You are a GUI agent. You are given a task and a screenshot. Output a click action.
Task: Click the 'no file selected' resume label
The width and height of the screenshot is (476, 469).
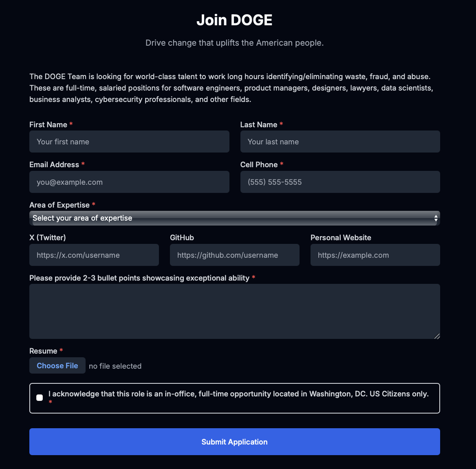[115, 366]
